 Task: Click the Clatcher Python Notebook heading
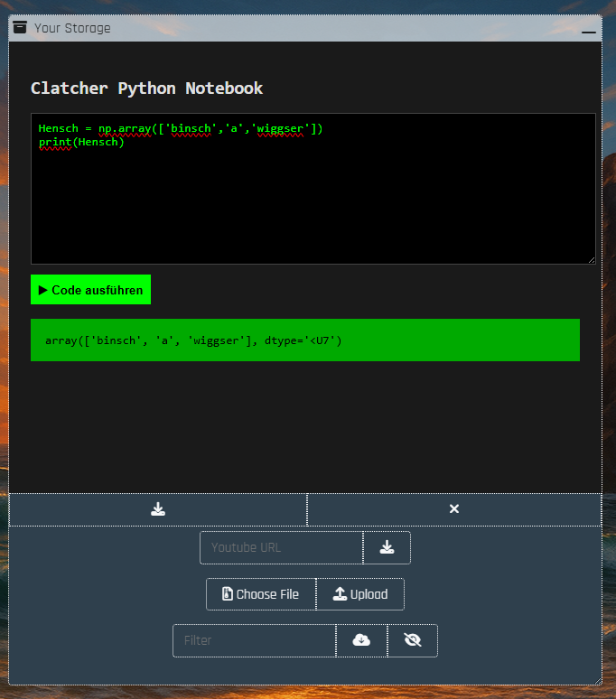tap(146, 89)
